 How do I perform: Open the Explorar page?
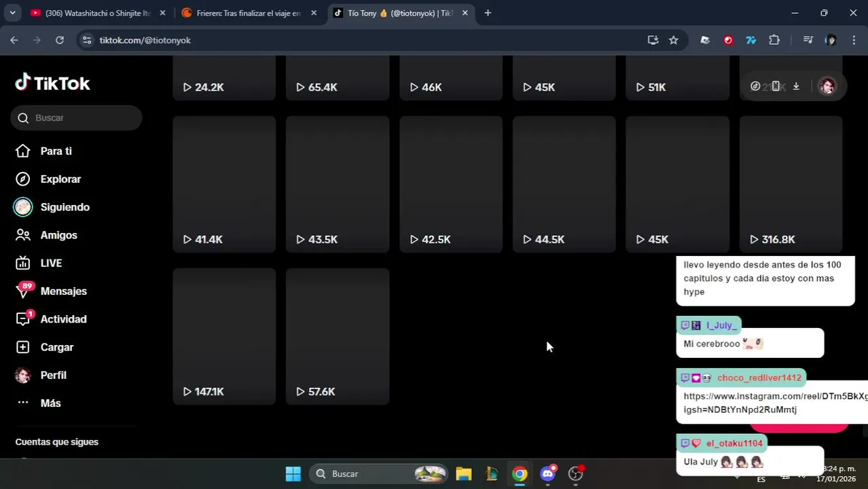click(60, 179)
